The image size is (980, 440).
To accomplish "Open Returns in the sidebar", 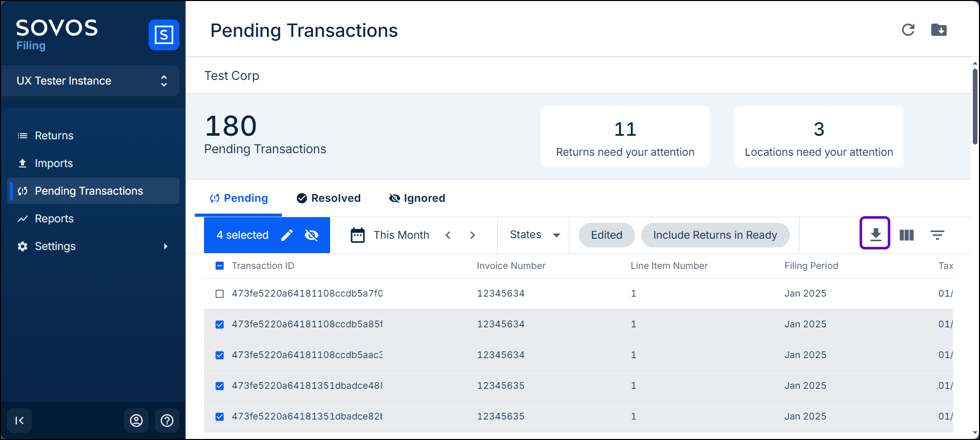I will [93, 136].
